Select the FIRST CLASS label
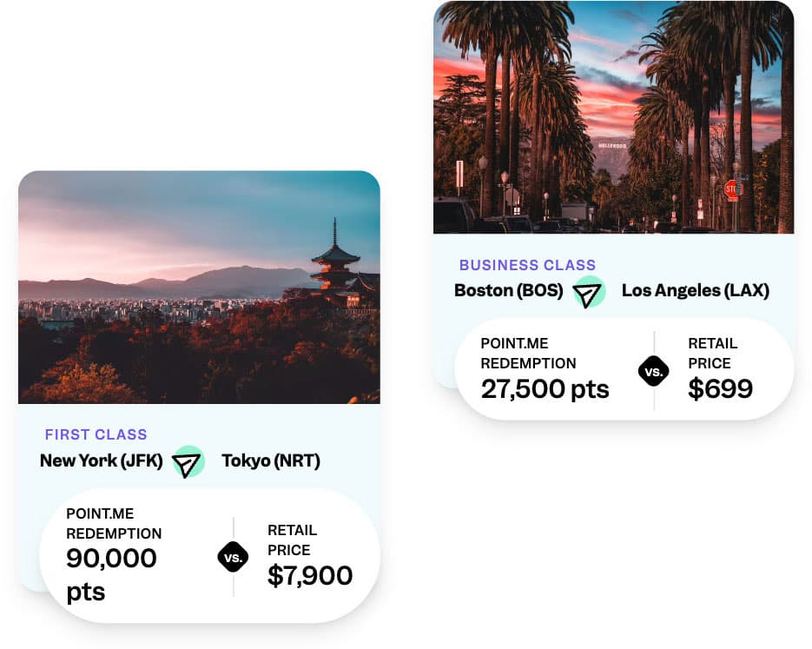Screen dimensions: 812x649 pyautogui.click(x=96, y=434)
